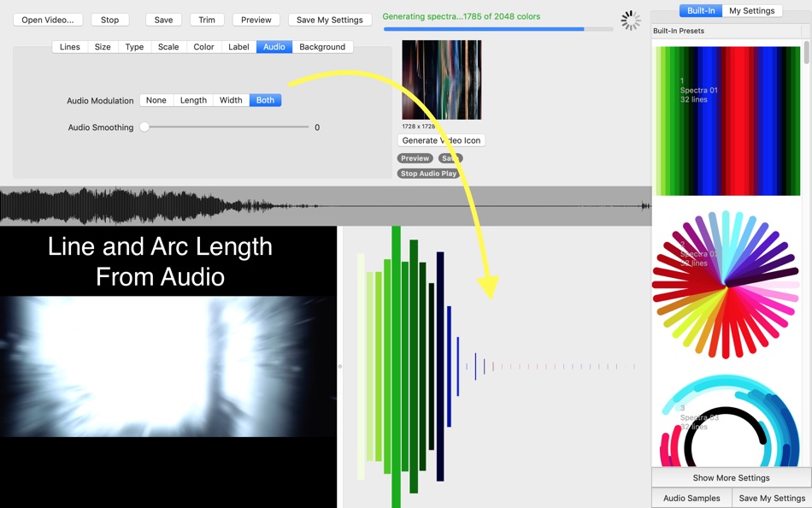This screenshot has width=812, height=508.
Task: Open the Type tab
Action: [135, 47]
